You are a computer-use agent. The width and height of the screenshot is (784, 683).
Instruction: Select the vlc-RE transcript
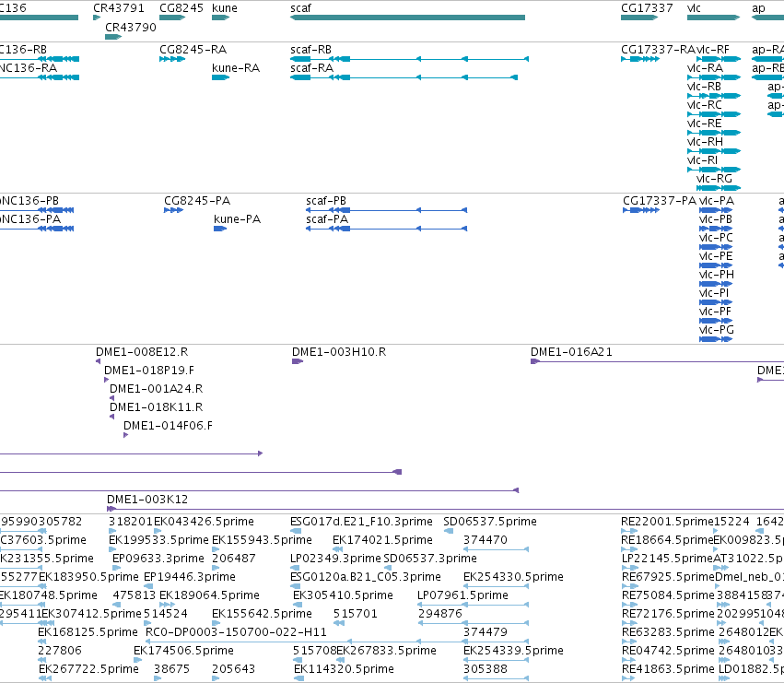(x=714, y=133)
